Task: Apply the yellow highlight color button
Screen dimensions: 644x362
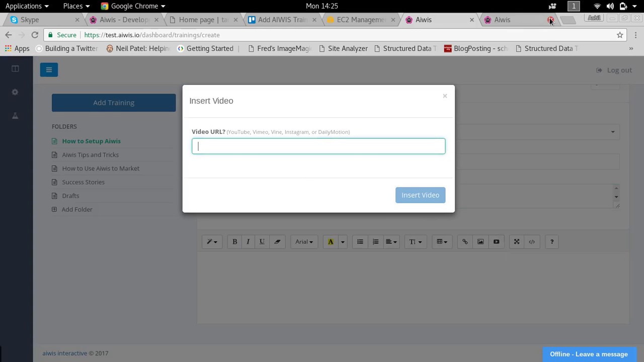Action: 331,242
